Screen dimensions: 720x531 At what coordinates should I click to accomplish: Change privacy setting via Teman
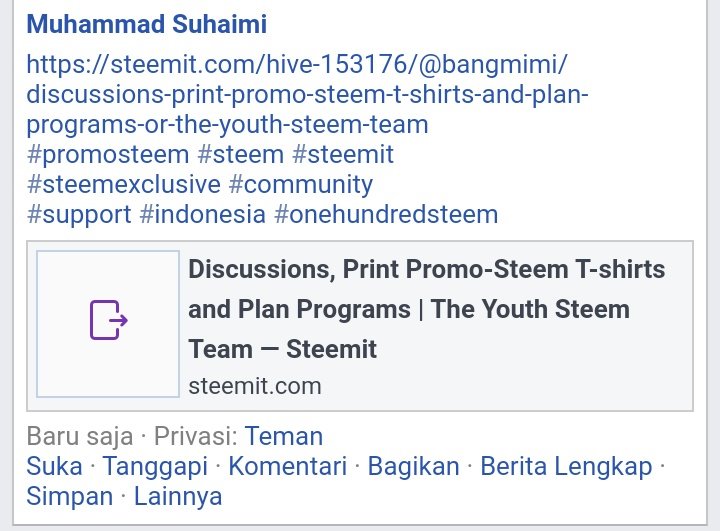284,436
